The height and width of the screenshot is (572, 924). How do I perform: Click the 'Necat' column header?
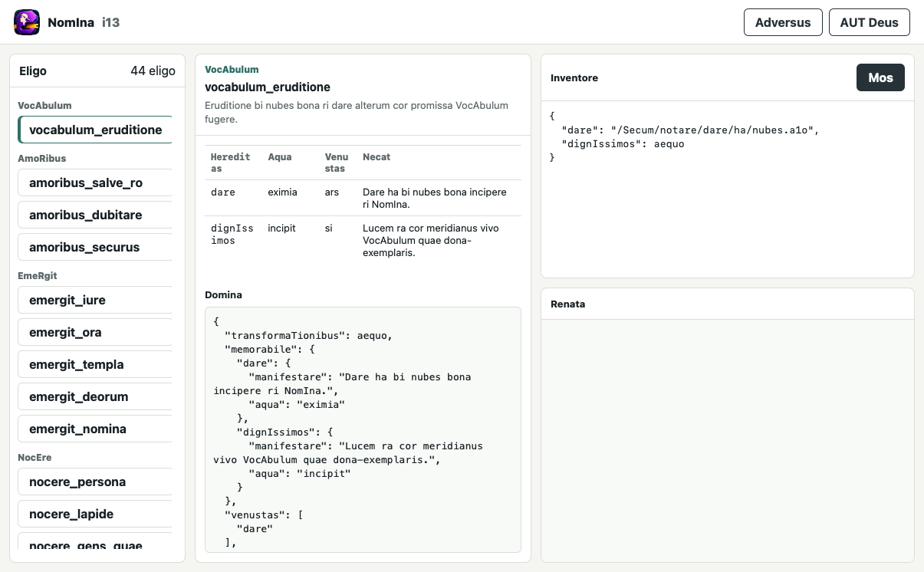[x=377, y=156]
